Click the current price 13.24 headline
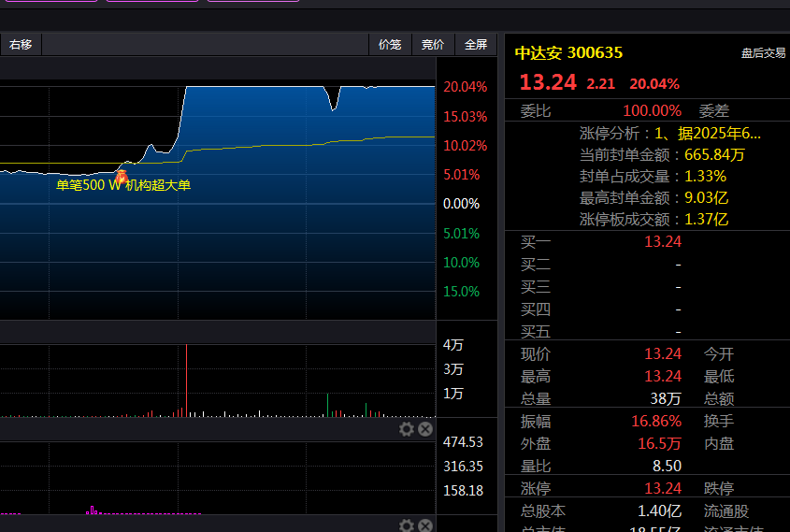Viewport: 790px width, 532px height. [548, 82]
